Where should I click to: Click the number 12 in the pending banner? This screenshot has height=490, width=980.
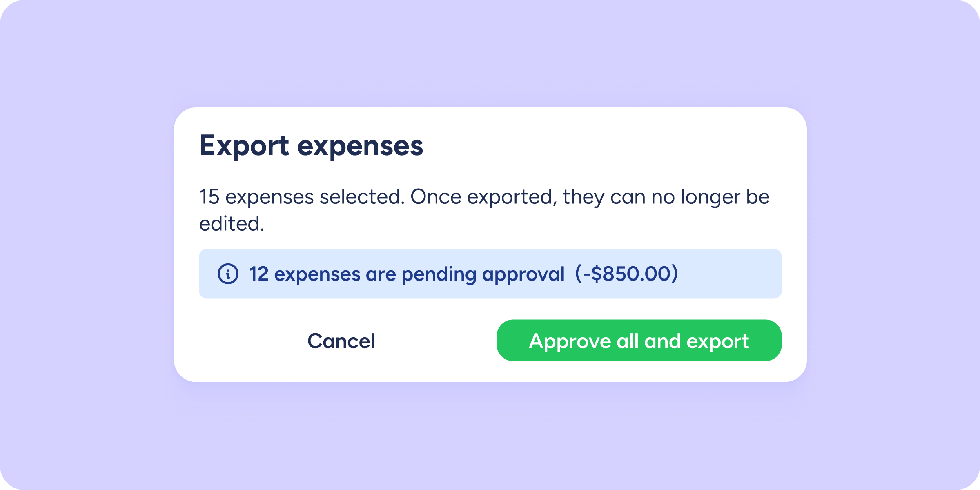coord(259,274)
